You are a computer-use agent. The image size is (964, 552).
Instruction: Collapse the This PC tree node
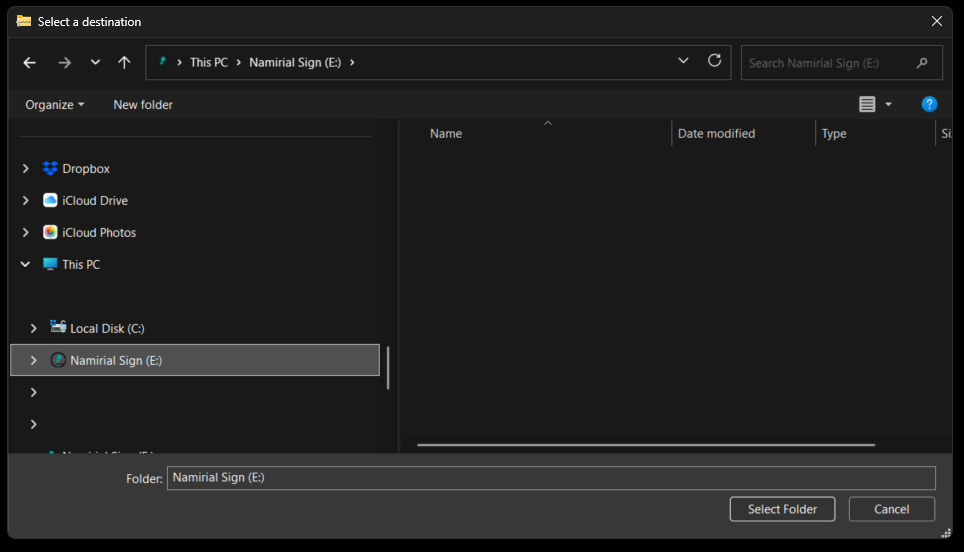pos(26,265)
